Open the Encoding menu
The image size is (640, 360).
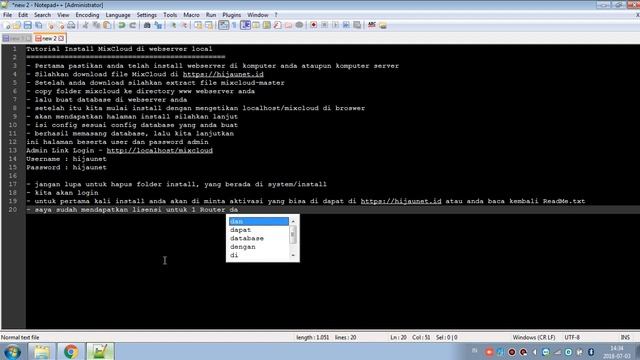pyautogui.click(x=87, y=15)
